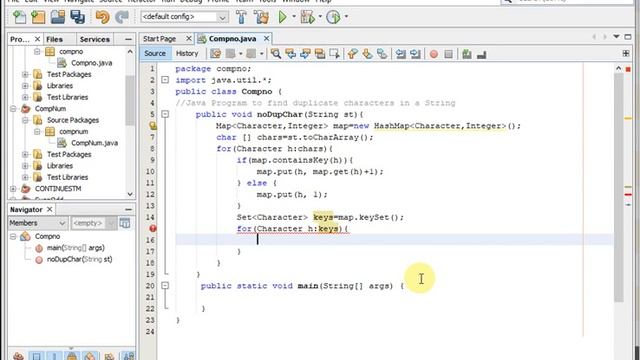Select the Navigator tab
640x360 pixels.
coord(26,209)
